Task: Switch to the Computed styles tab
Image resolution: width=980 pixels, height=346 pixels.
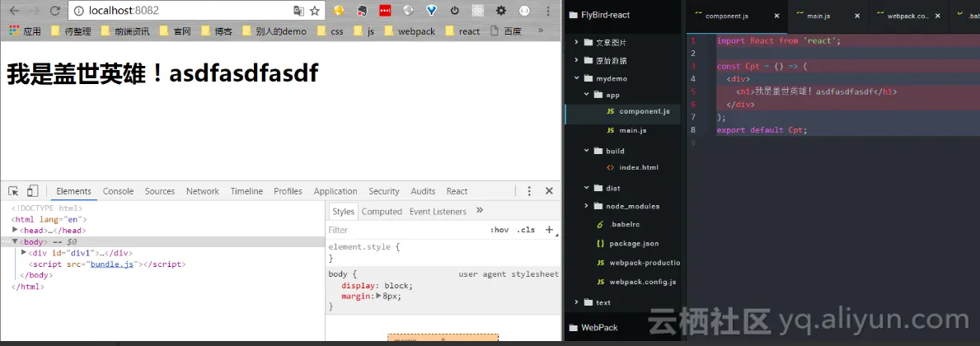Action: pyautogui.click(x=382, y=211)
